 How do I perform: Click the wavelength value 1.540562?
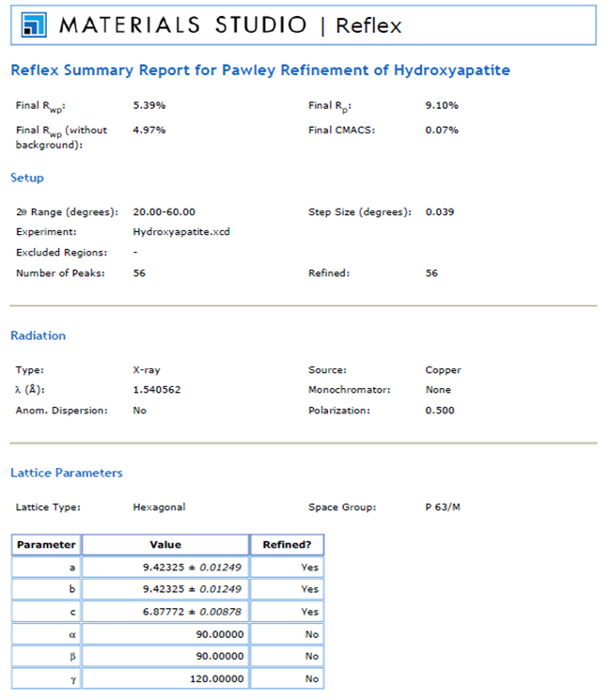157,389
